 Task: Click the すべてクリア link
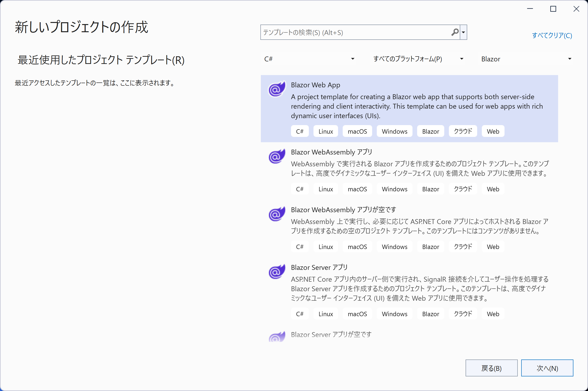tap(552, 35)
